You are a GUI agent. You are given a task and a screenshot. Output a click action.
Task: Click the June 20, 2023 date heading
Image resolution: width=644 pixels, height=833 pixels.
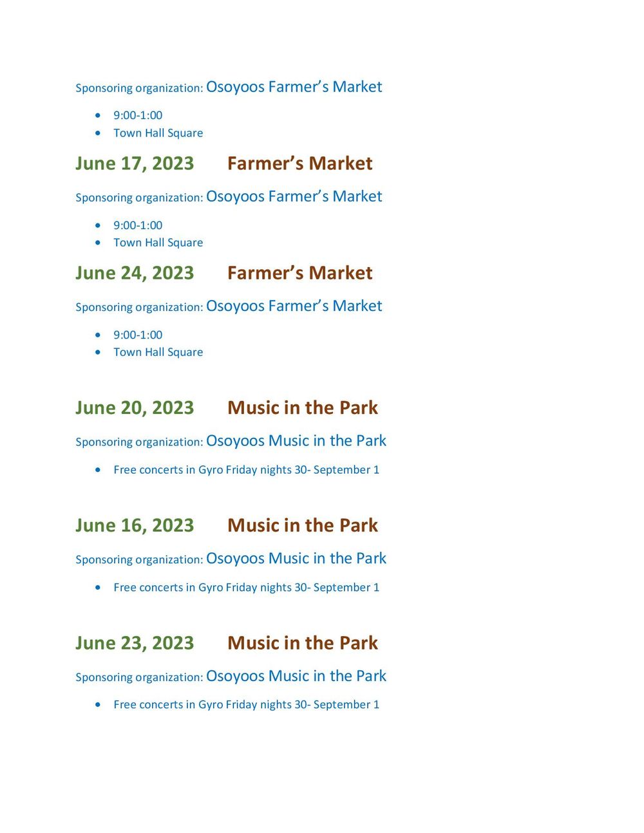point(135,408)
